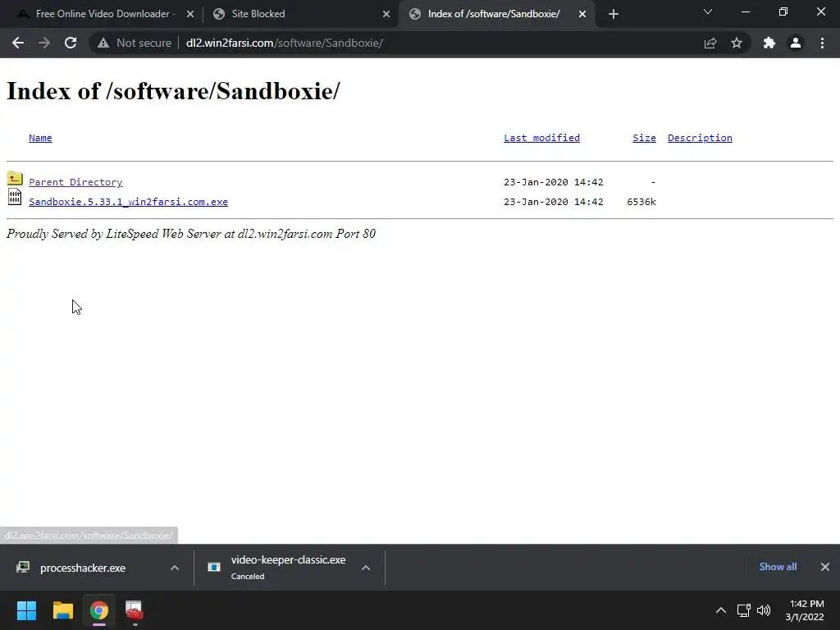Viewport: 840px width, 630px height.
Task: Share this page via share icon
Action: (x=710, y=43)
